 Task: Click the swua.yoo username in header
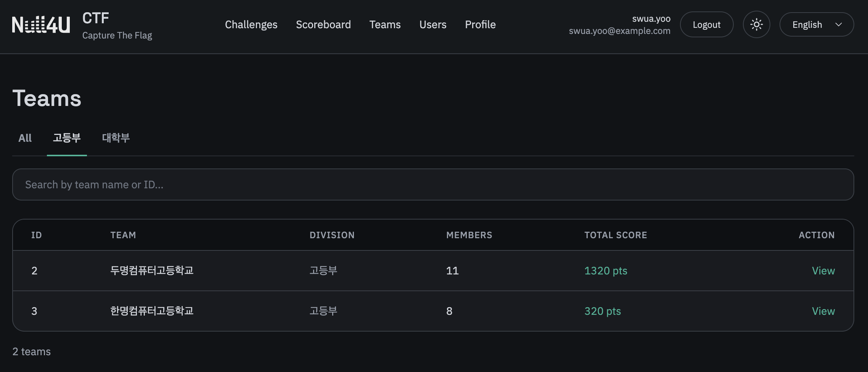point(651,19)
